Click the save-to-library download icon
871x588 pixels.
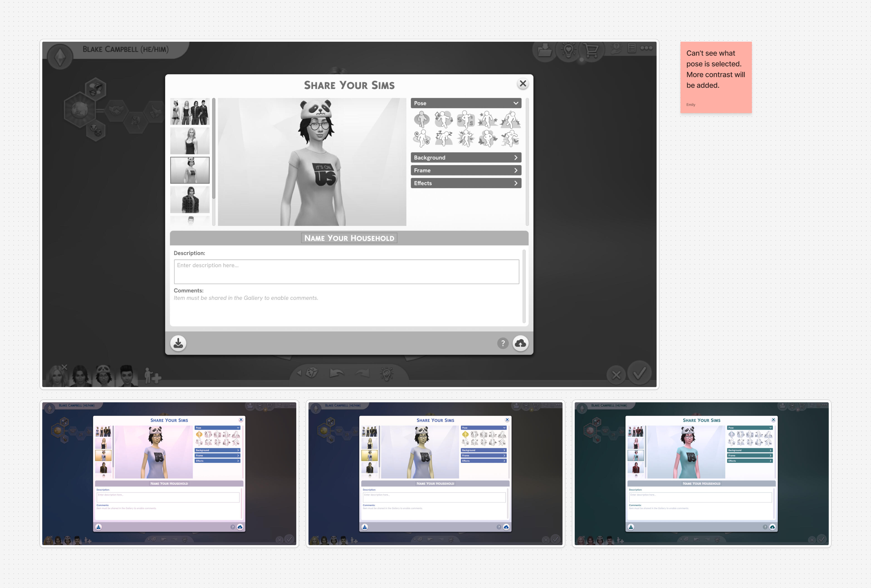pos(179,343)
